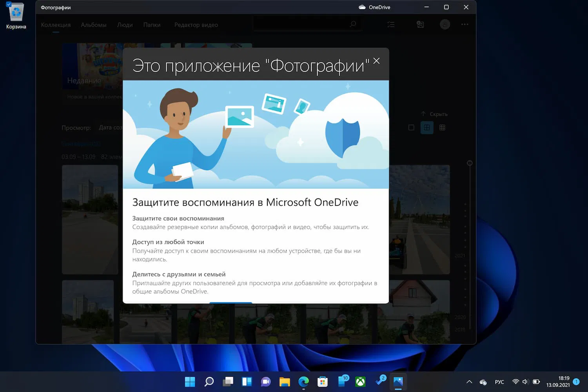Click the magnifier icon in Photos search

[x=353, y=24]
